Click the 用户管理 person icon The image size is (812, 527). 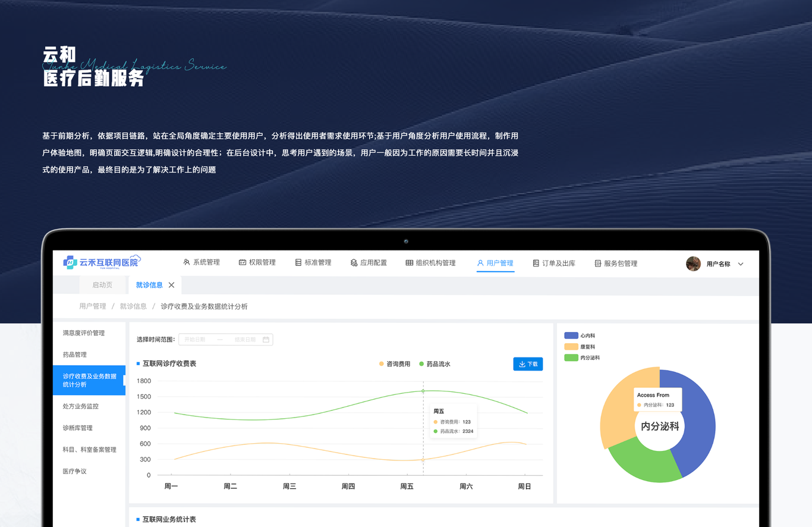tap(480, 262)
